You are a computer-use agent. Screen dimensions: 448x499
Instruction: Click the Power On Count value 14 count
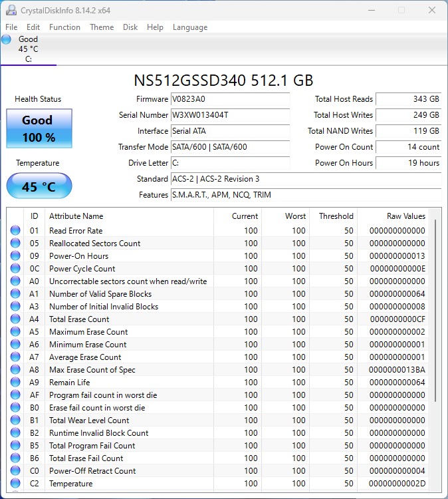click(409, 147)
